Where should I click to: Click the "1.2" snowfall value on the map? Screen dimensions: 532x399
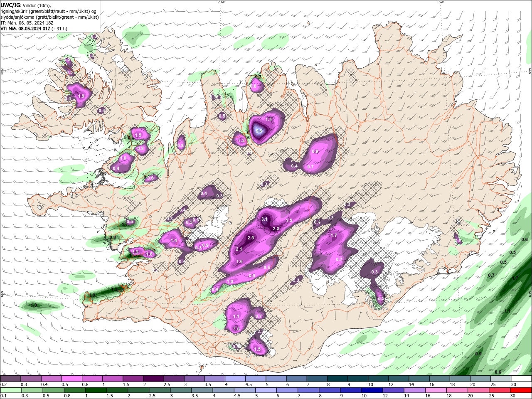(x=242, y=141)
